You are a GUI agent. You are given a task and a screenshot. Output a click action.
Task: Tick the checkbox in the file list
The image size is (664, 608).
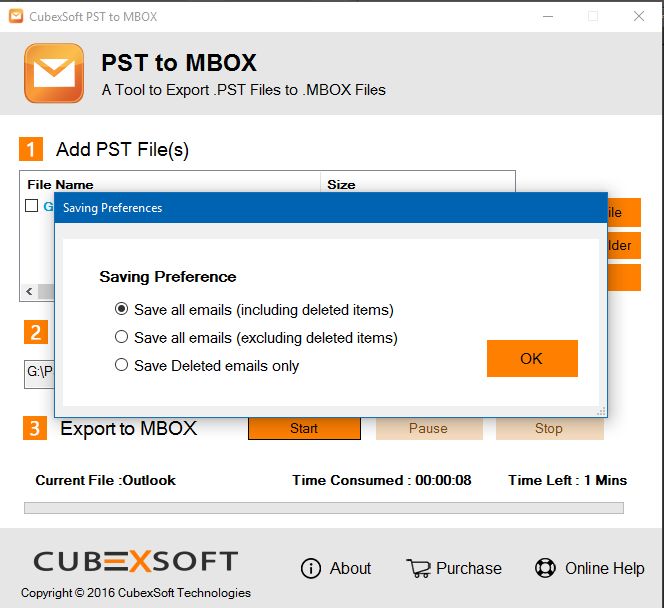(x=31, y=206)
